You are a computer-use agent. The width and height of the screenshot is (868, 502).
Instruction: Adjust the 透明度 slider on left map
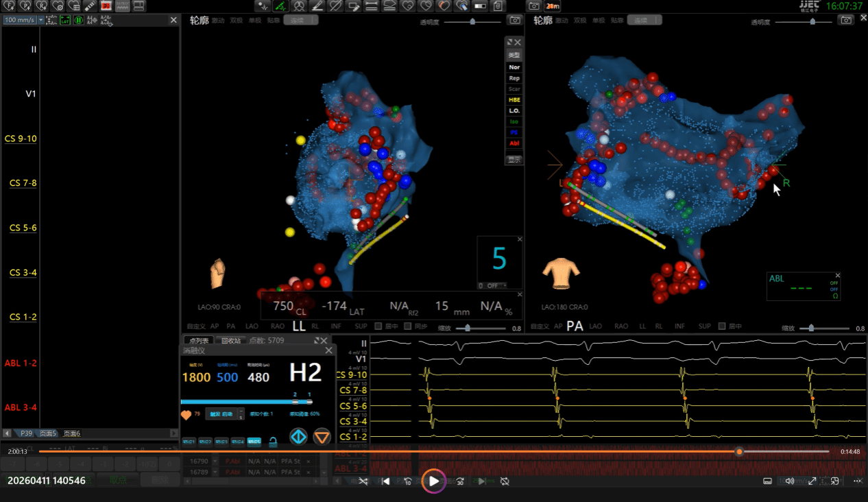tap(472, 22)
